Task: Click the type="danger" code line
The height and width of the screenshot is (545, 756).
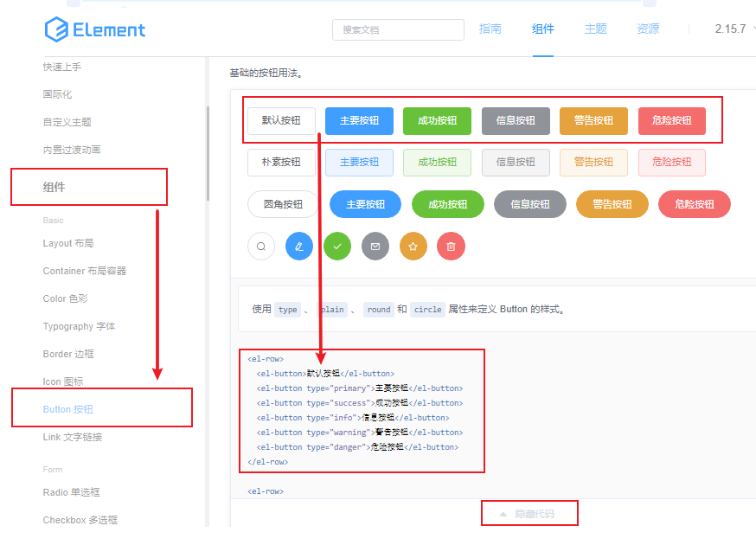Action: [x=357, y=447]
